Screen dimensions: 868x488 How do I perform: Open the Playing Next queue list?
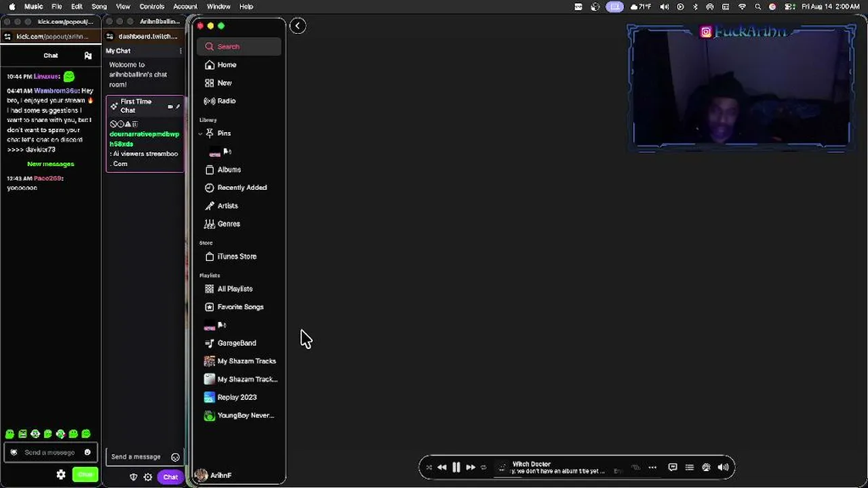690,467
